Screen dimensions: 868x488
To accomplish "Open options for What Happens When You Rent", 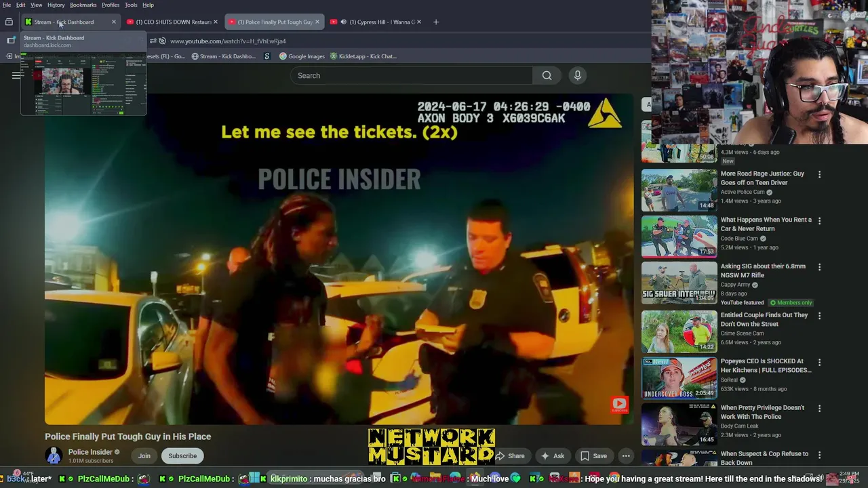I will click(x=819, y=220).
